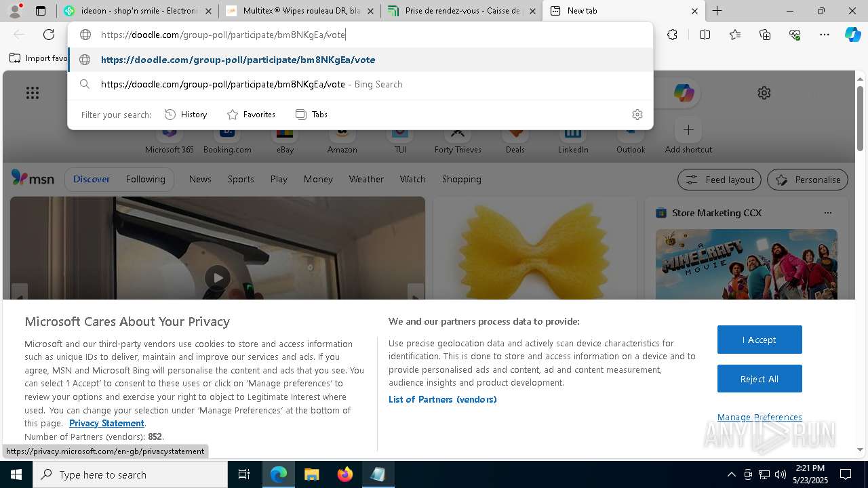The width and height of the screenshot is (868, 488).
Task: Open the Shopping section
Action: pyautogui.click(x=461, y=179)
